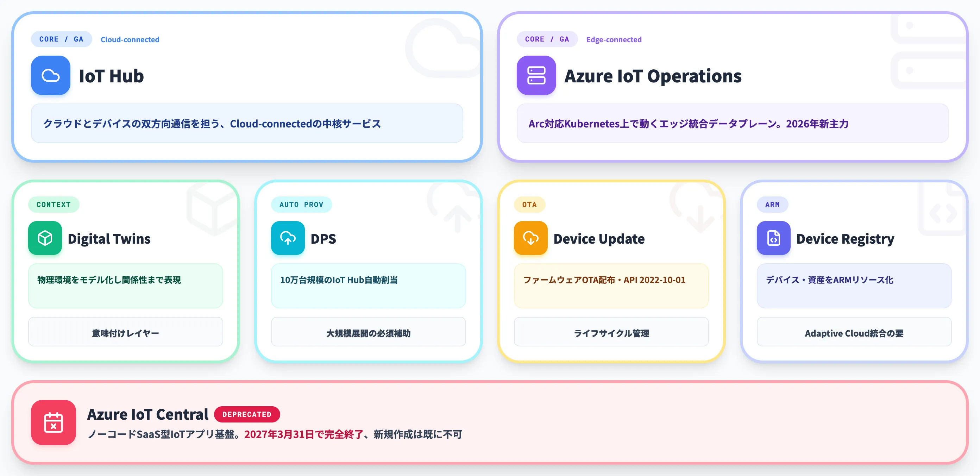Click the green Digital Twins cube icon

point(45,238)
